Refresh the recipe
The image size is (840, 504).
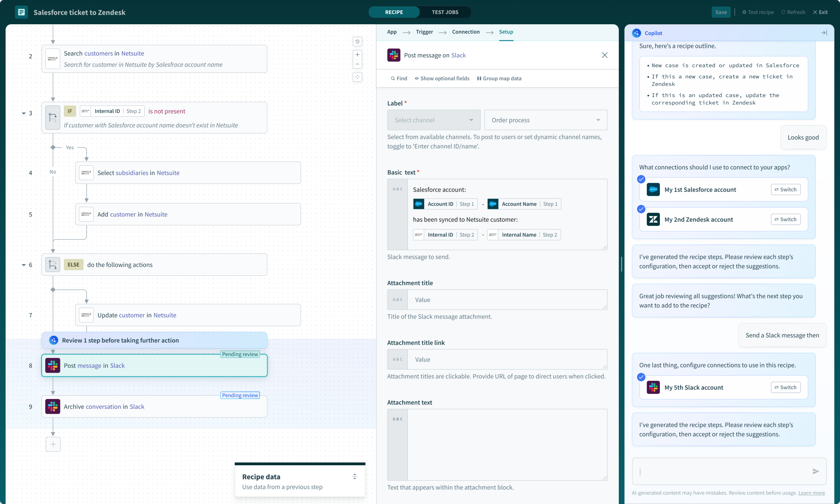pyautogui.click(x=793, y=12)
